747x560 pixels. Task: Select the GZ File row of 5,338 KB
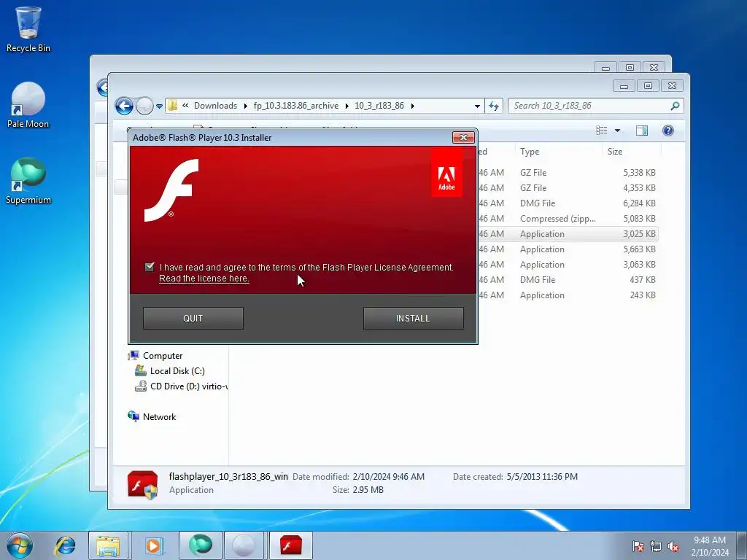[567, 173]
